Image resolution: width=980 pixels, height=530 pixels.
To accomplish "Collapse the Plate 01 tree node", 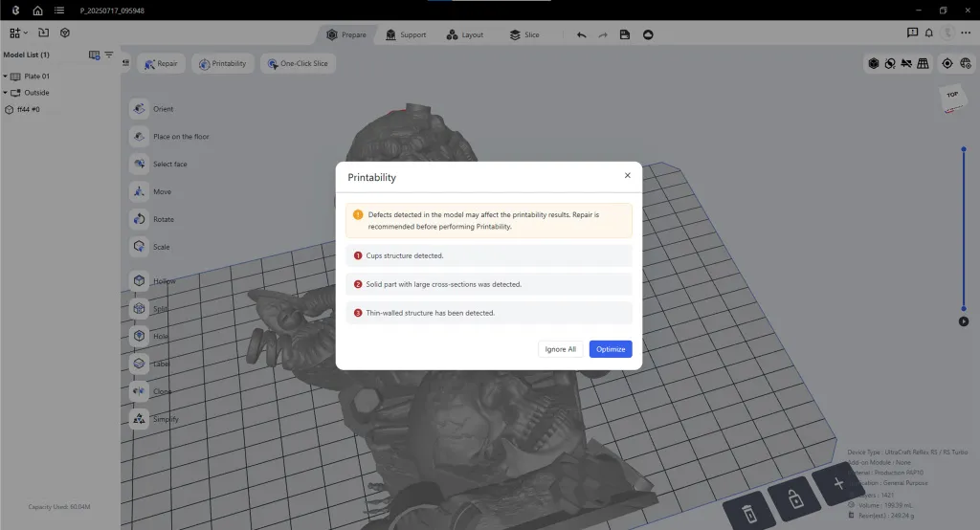I will (5, 77).
